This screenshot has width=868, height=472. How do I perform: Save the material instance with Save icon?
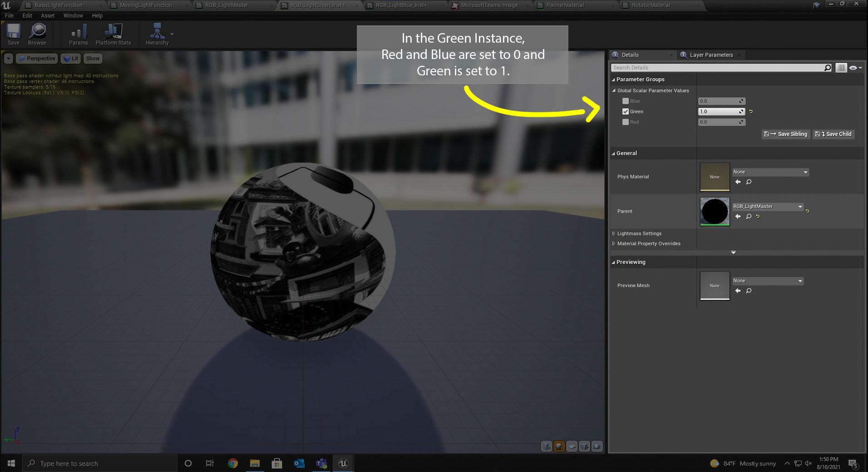click(x=14, y=34)
